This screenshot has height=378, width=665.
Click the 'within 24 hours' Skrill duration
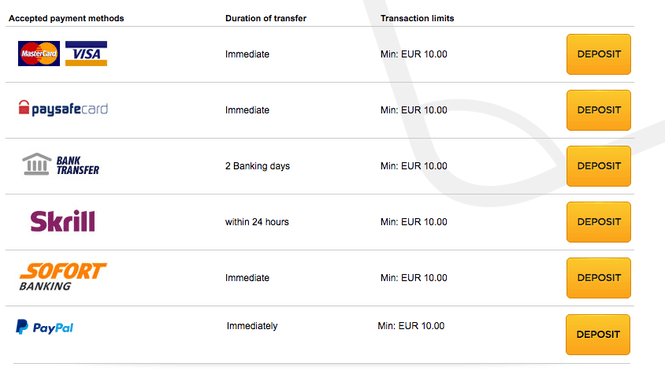point(257,222)
